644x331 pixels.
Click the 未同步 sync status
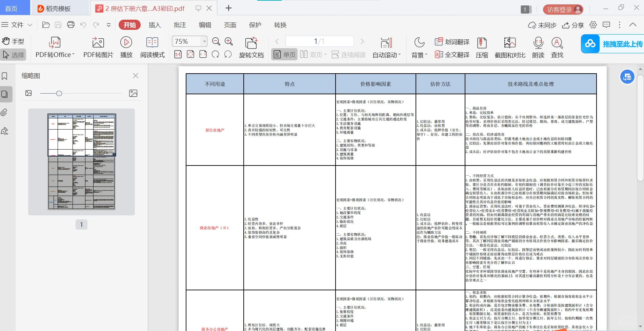pyautogui.click(x=542, y=25)
